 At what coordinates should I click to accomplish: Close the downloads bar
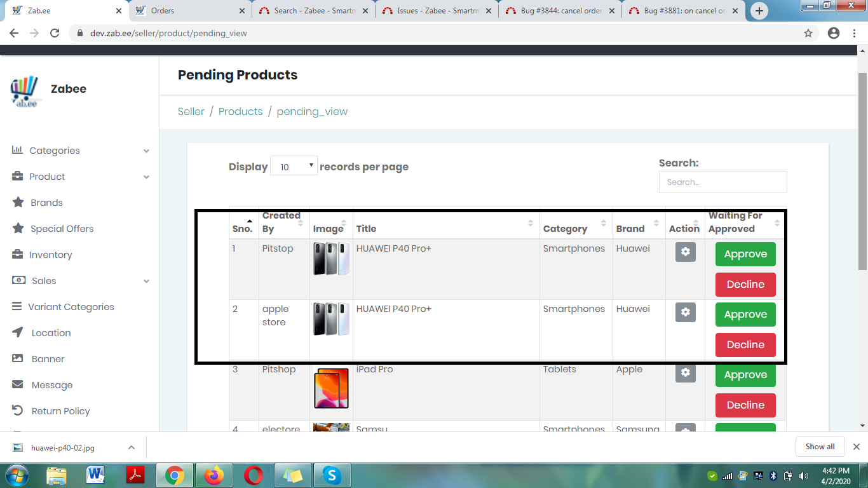point(856,447)
